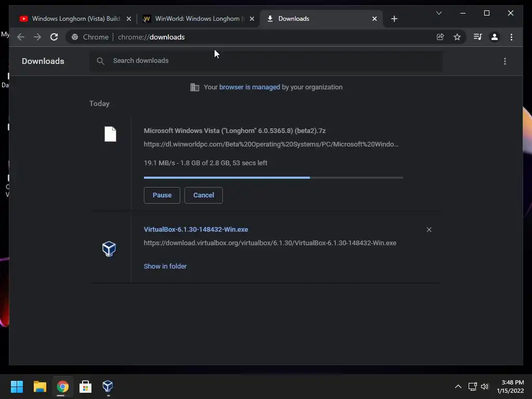The height and width of the screenshot is (399, 532).
Task: Remove VirtualBox download from the list
Action: point(429,230)
